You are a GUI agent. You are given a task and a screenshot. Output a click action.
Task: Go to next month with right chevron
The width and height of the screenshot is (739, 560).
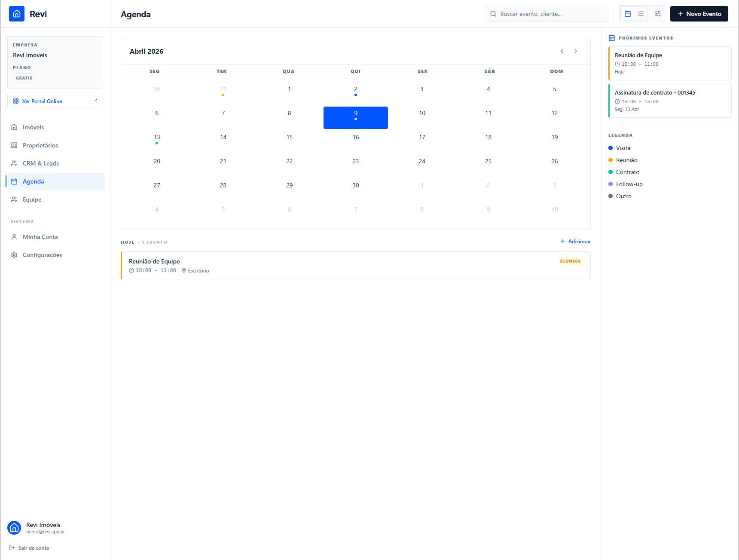[576, 51]
